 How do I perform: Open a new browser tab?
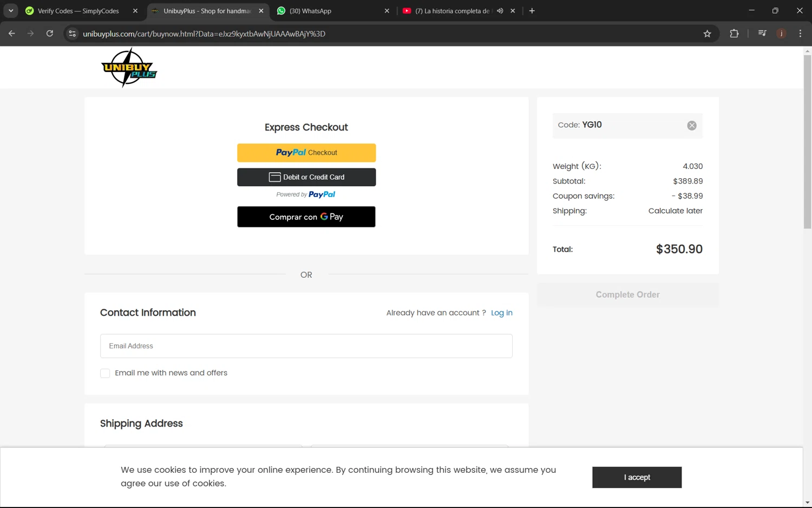pyautogui.click(x=532, y=11)
